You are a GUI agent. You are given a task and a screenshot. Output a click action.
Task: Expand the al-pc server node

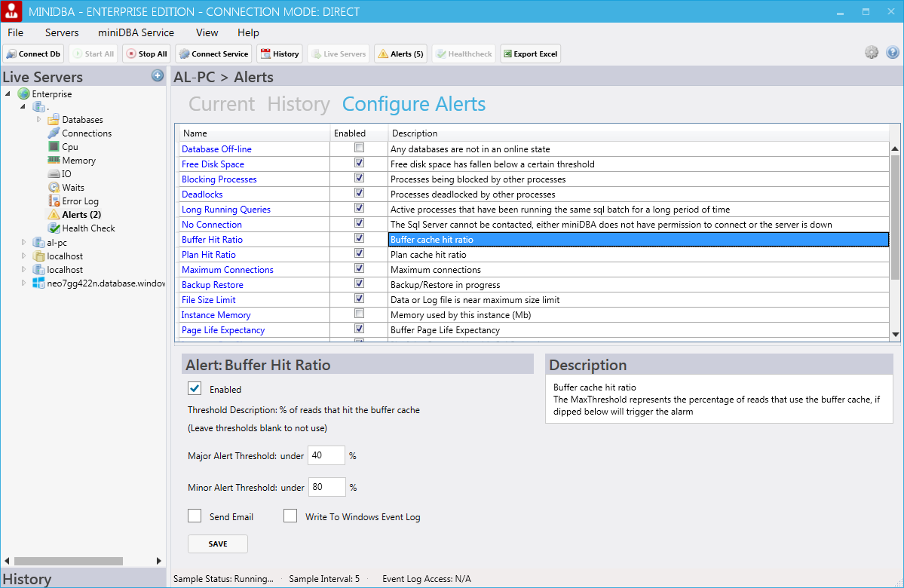click(23, 242)
